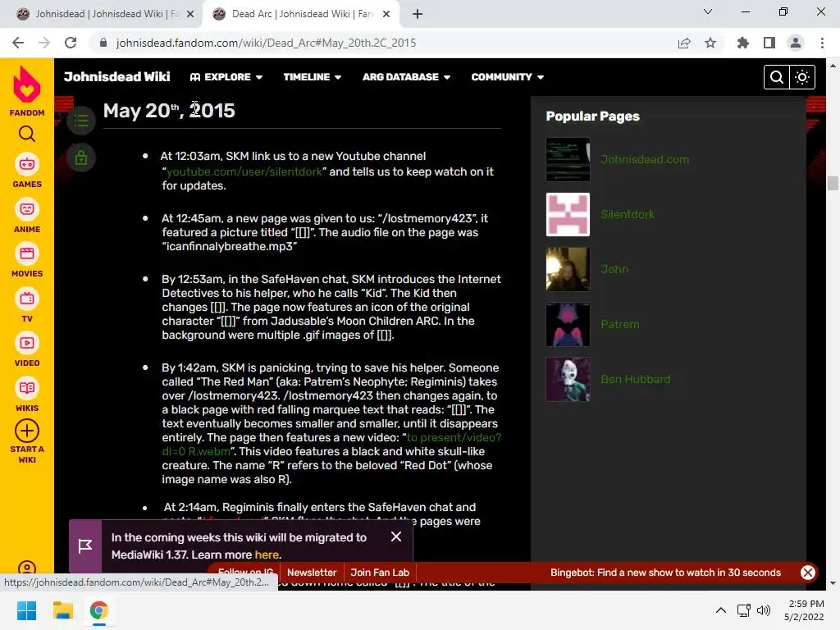Open File Explorer from the taskbar

point(62,610)
